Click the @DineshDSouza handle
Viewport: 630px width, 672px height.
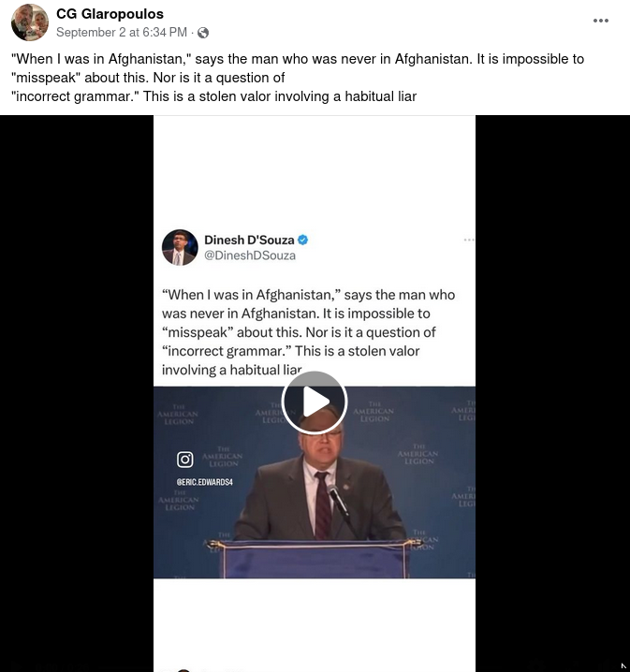[x=250, y=256]
